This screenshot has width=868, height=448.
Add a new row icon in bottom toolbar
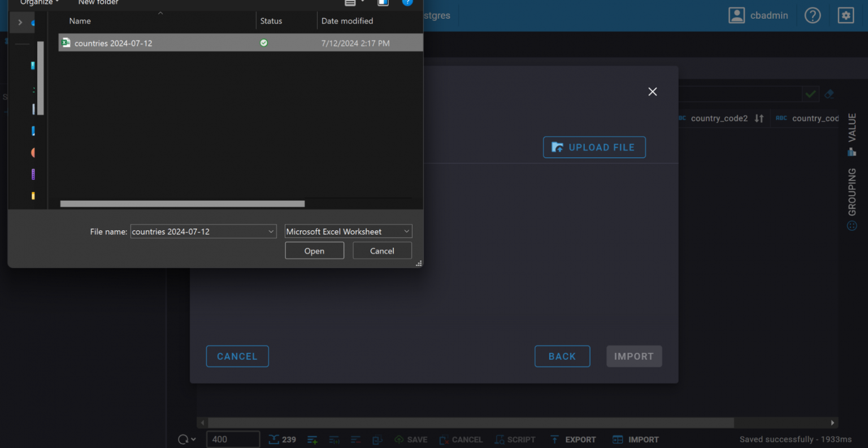coord(313,440)
